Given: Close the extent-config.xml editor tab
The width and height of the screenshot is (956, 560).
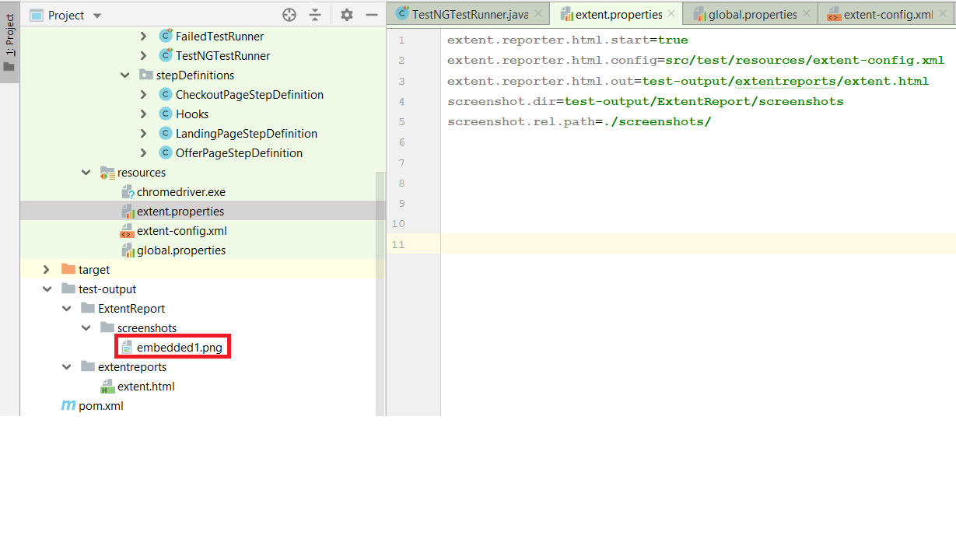Looking at the screenshot, I should click(x=942, y=13).
